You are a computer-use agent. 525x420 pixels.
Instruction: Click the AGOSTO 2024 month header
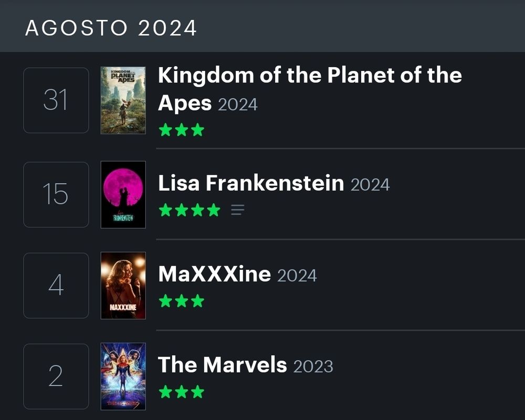tap(111, 28)
